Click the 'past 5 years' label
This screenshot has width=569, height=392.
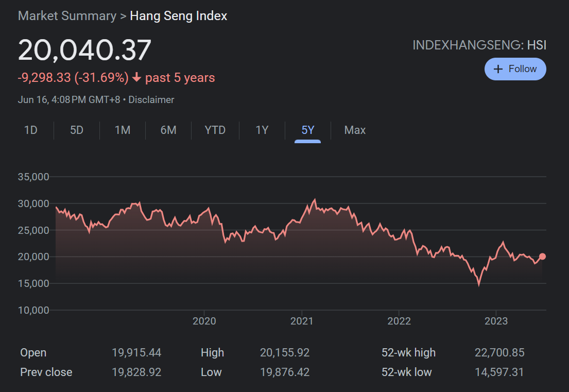(180, 78)
